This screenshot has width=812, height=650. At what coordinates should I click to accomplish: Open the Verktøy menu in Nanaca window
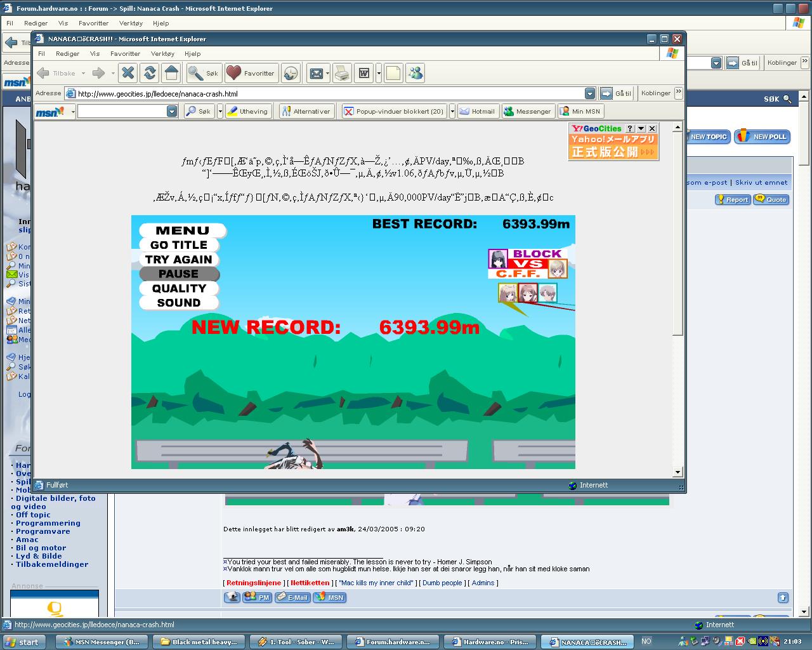[162, 54]
